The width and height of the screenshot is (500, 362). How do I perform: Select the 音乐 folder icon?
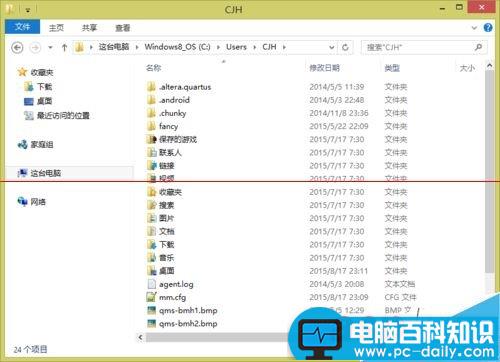[151, 258]
